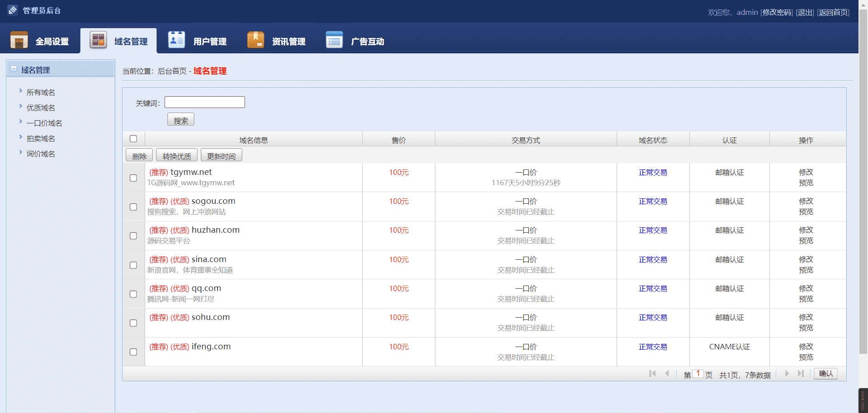Collapse the 域名管理 sidebar panel

pos(14,69)
